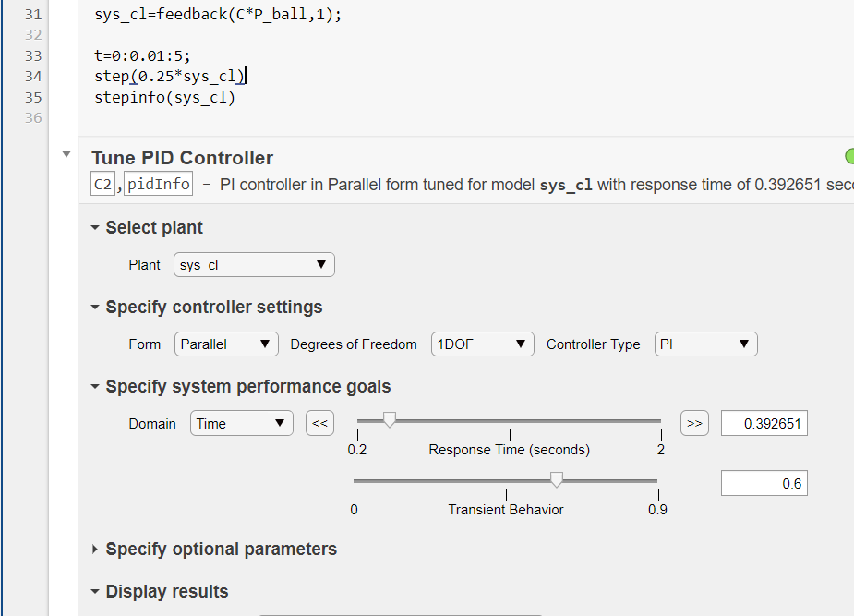This screenshot has height=616, width=854.
Task: Click the Transient Behavior slider thumb
Action: pyautogui.click(x=556, y=480)
